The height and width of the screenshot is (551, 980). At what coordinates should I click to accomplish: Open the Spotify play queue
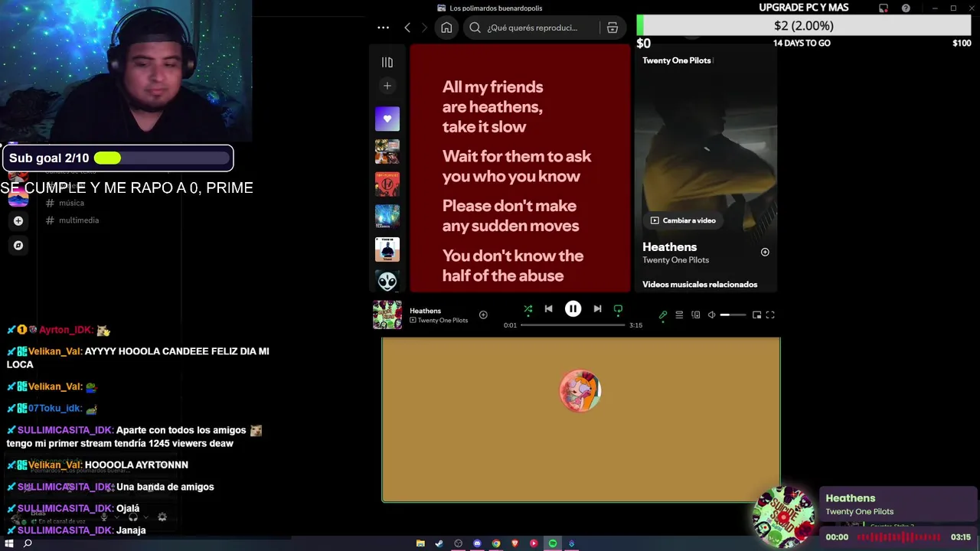679,315
